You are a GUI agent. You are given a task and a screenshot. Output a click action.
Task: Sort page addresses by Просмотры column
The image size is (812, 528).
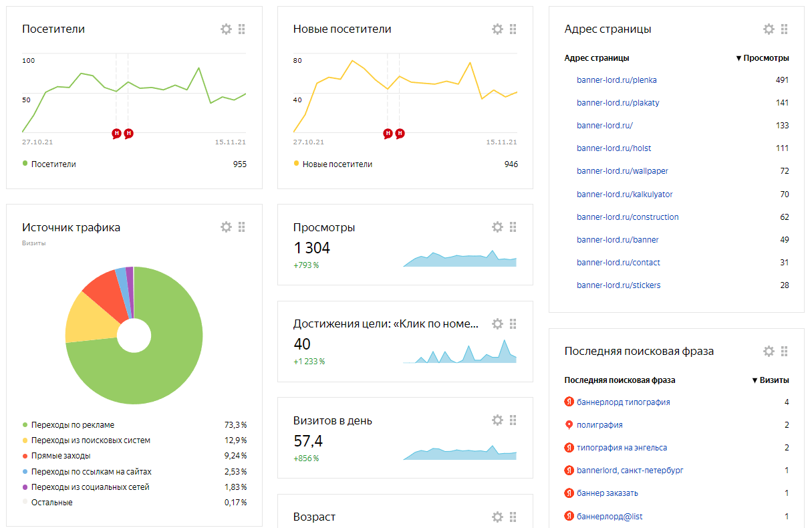[x=762, y=58]
